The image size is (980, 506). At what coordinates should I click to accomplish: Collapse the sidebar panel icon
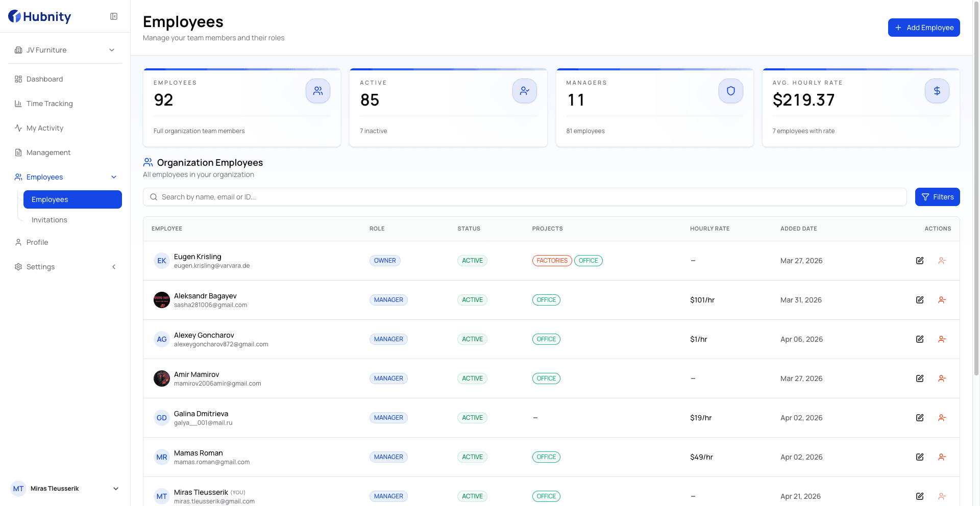point(114,16)
